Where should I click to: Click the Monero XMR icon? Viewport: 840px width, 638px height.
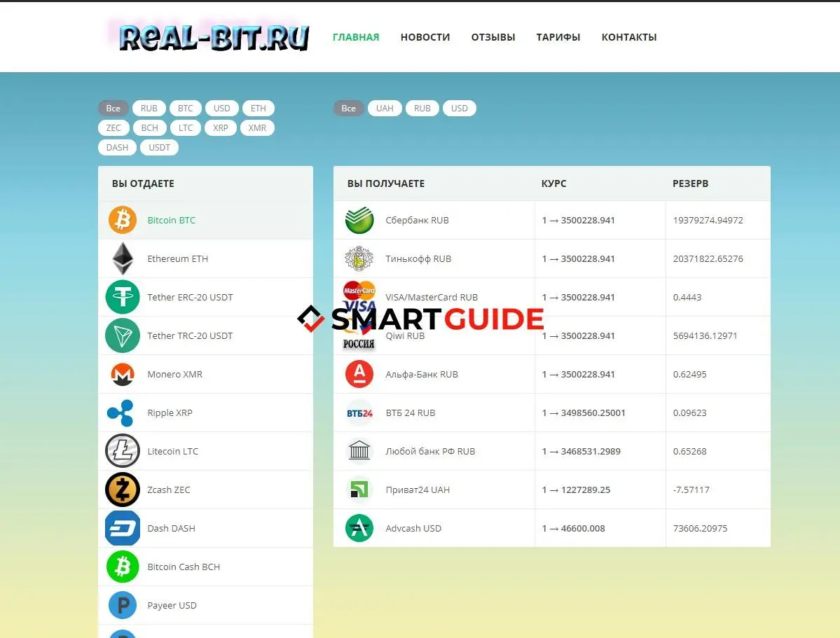(x=123, y=375)
